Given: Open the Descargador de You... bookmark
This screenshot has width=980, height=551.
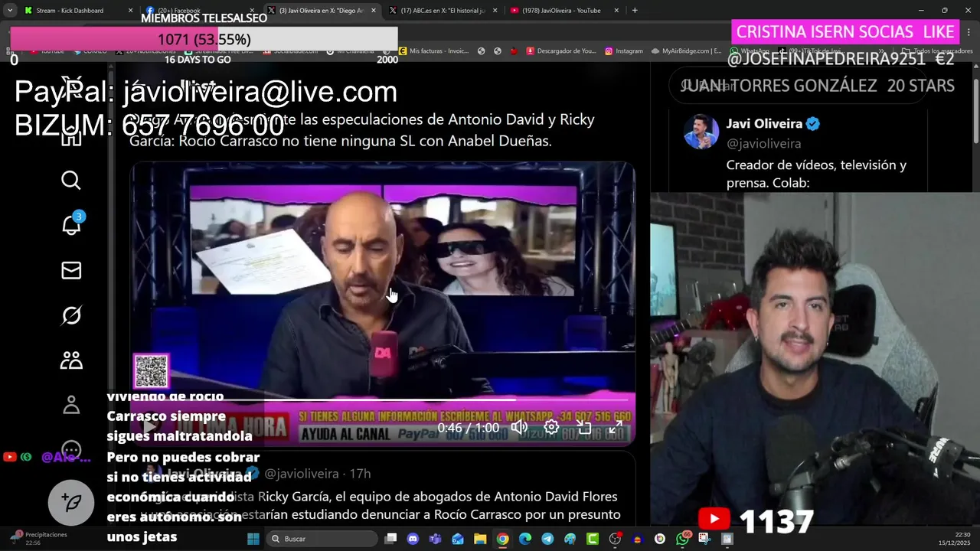Looking at the screenshot, I should click(560, 51).
